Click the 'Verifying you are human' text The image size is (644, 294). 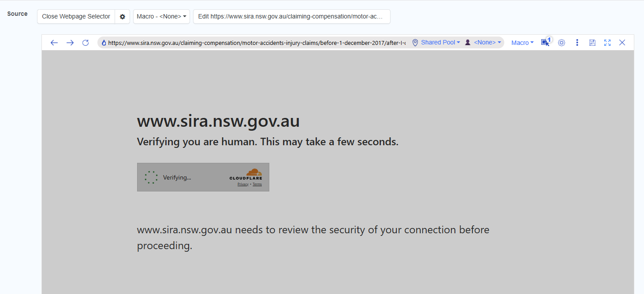point(268,142)
